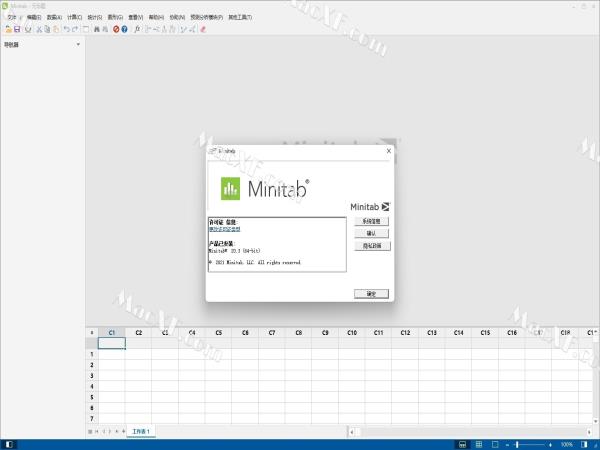Image resolution: width=600 pixels, height=450 pixels.
Task: Click the Open project folder toolbar icon
Action: tap(8, 29)
